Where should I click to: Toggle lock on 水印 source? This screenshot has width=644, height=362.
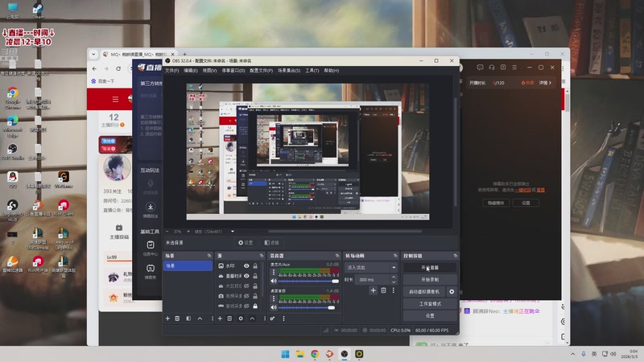pos(255,266)
